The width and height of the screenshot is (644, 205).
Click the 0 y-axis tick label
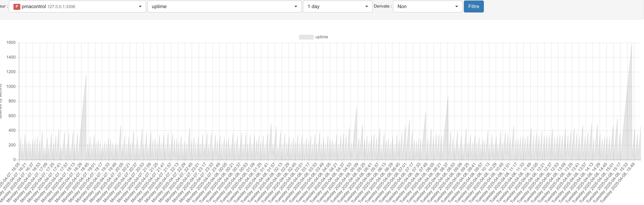coord(14,160)
